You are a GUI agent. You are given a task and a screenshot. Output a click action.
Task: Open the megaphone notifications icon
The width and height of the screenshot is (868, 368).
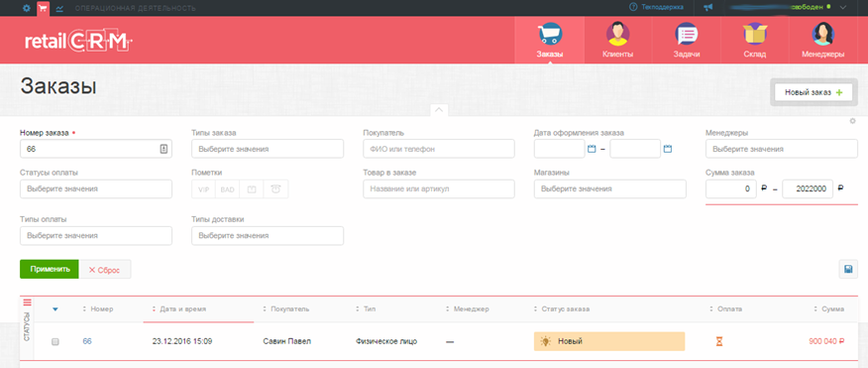pos(708,8)
